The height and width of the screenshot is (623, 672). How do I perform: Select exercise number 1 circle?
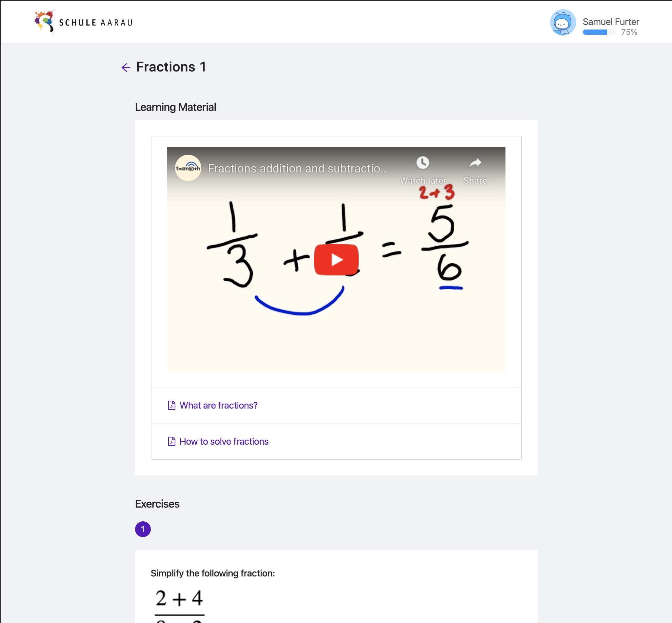[143, 529]
